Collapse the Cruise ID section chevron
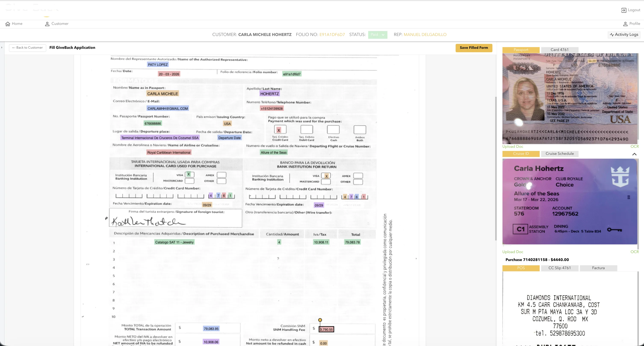Image resolution: width=644 pixels, height=346 pixels. point(634,154)
